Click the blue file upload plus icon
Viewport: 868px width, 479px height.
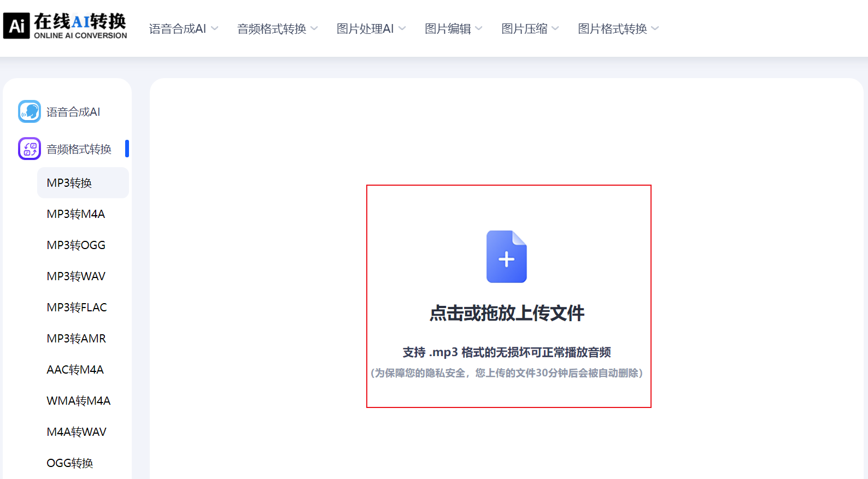point(506,257)
